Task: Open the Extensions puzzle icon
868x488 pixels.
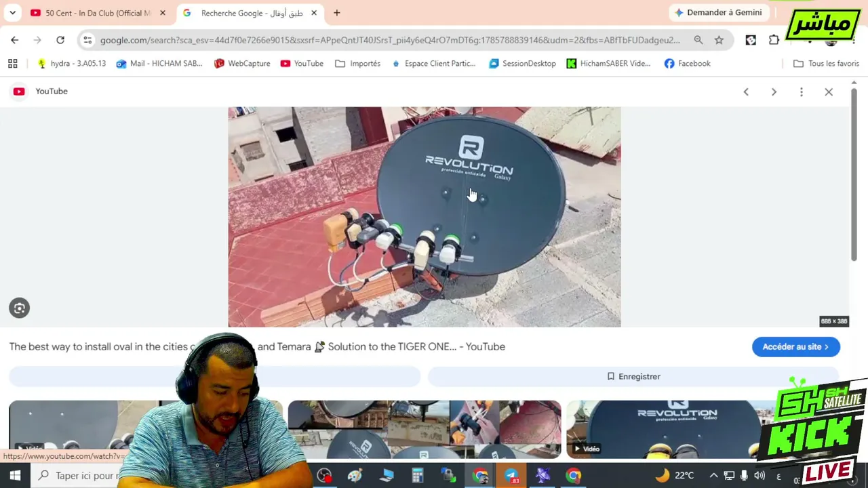Action: (774, 40)
